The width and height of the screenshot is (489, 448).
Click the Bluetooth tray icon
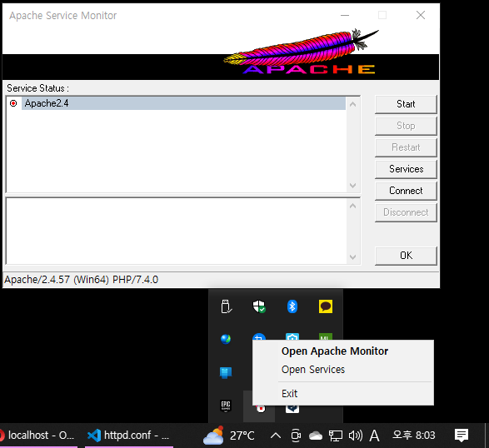click(292, 306)
